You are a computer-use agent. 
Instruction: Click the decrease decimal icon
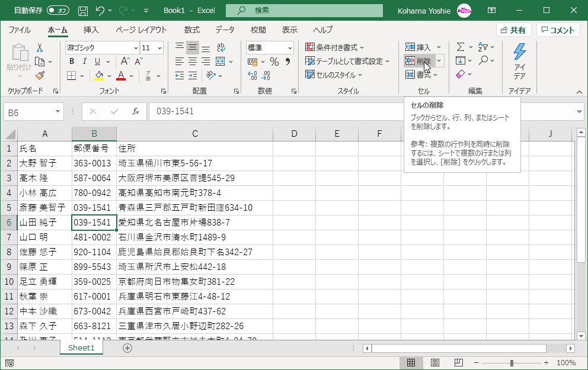point(266,76)
